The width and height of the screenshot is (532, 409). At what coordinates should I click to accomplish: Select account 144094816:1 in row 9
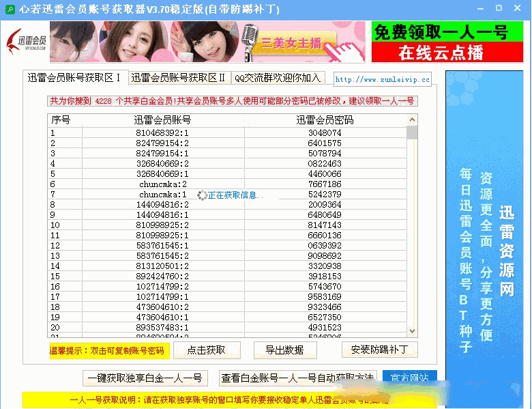[x=162, y=214]
